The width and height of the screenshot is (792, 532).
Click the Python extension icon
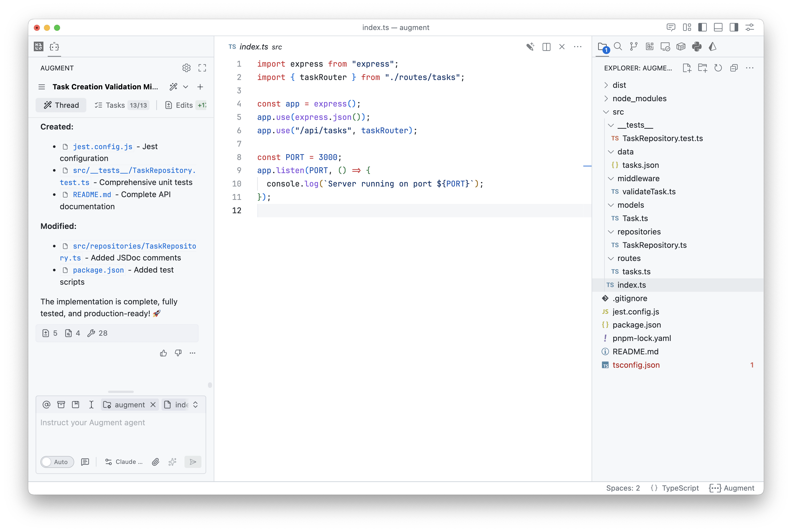[x=697, y=46]
